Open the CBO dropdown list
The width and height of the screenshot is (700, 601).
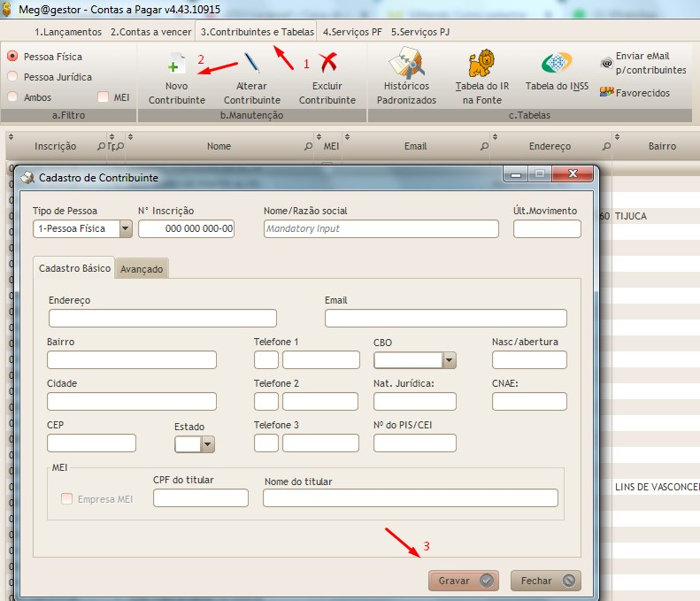(449, 360)
